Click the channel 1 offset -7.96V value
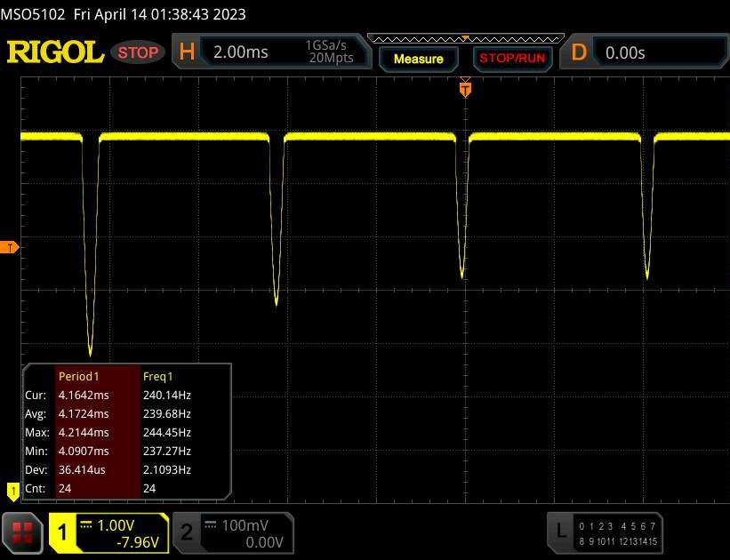Screen dimensions: 730x560 click(x=138, y=542)
